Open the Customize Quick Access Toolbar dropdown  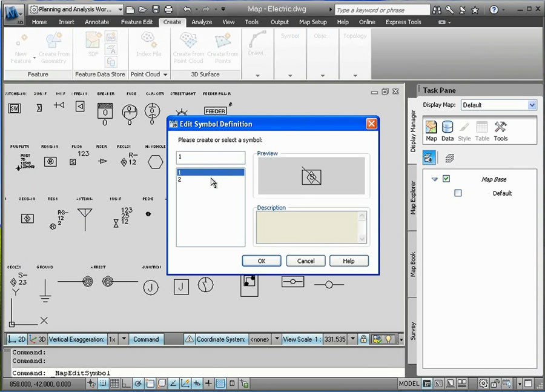point(223,10)
